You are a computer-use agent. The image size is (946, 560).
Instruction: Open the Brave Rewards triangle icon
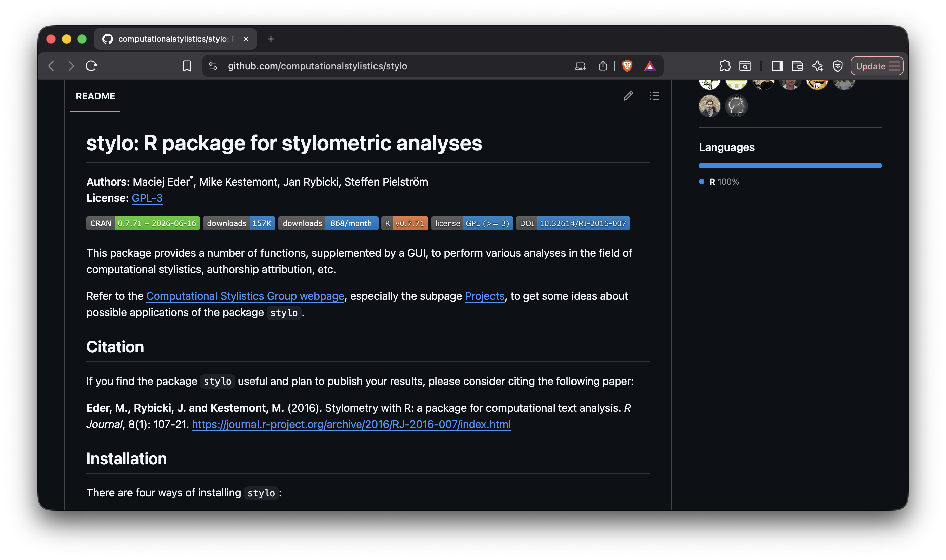tap(650, 66)
